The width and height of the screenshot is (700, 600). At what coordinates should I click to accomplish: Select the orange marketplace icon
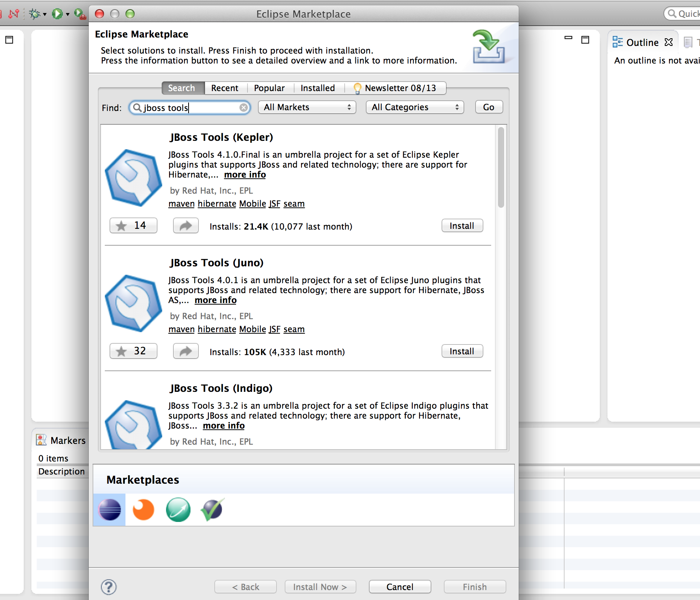(x=143, y=510)
